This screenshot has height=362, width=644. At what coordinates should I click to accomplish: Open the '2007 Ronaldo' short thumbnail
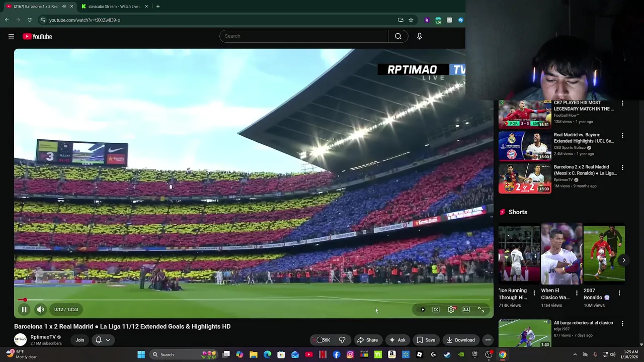(x=604, y=254)
